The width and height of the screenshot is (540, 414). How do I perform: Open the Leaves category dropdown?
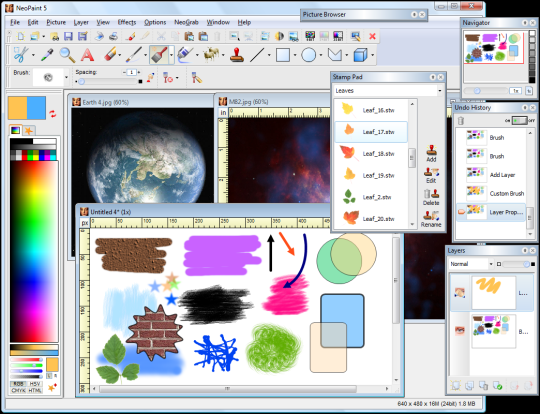439,91
